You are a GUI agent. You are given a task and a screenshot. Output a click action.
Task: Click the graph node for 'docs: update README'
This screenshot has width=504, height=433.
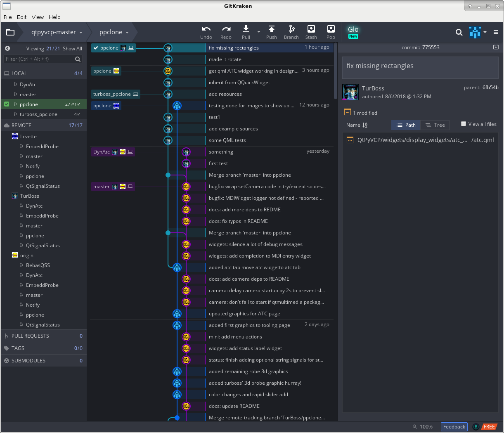186,406
